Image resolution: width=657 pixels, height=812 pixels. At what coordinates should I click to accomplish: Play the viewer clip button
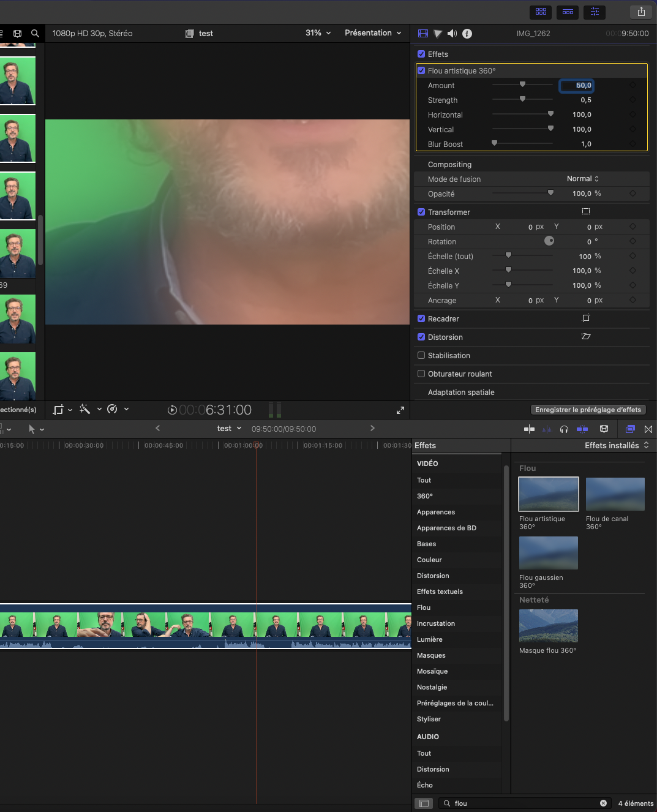tap(172, 410)
